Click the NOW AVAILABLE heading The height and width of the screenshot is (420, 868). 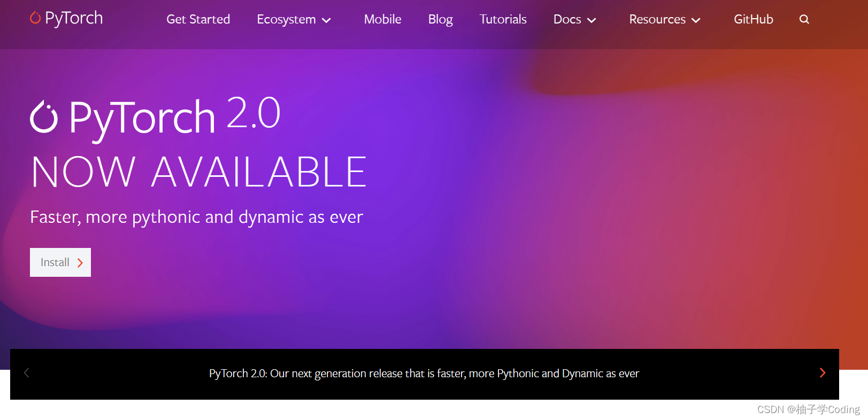pyautogui.click(x=199, y=172)
